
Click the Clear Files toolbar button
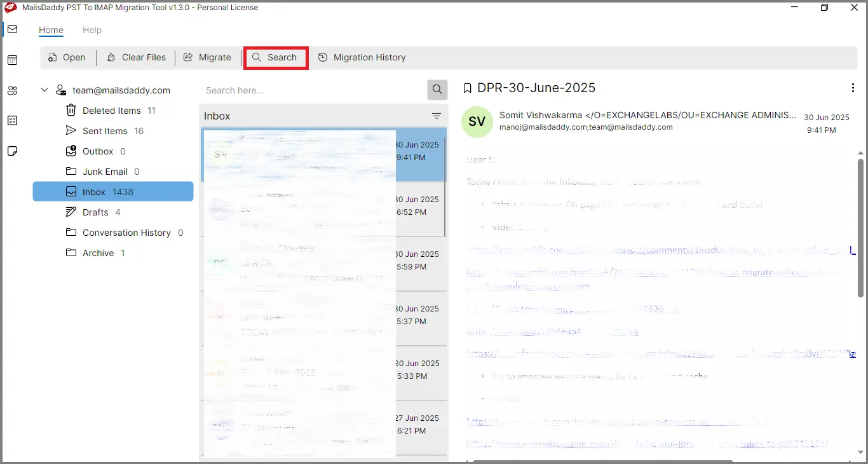click(136, 57)
